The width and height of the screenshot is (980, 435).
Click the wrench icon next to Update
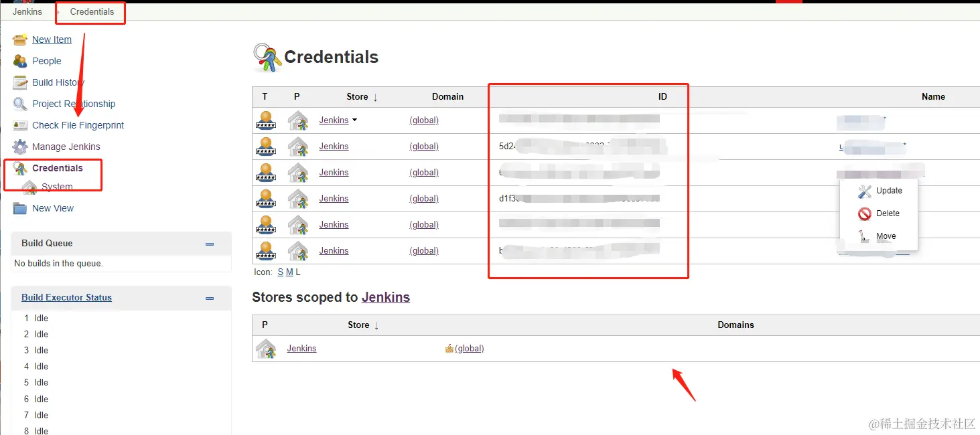point(865,191)
